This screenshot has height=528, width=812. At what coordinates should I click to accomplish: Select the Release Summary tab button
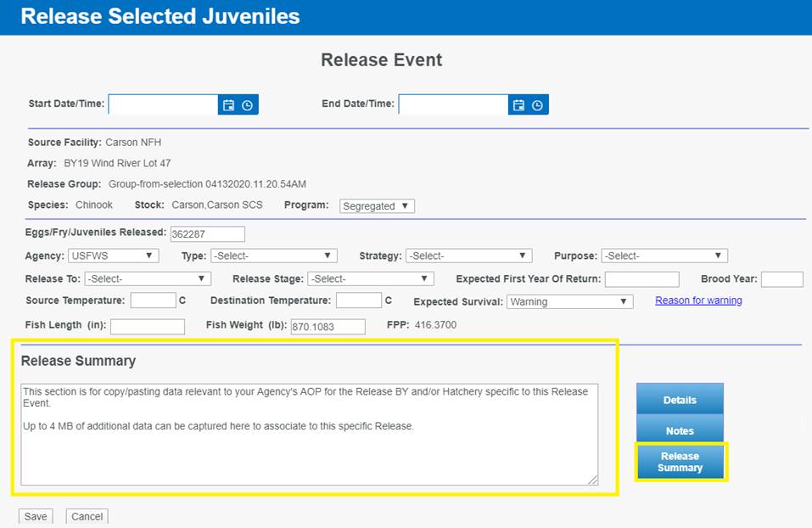680,462
